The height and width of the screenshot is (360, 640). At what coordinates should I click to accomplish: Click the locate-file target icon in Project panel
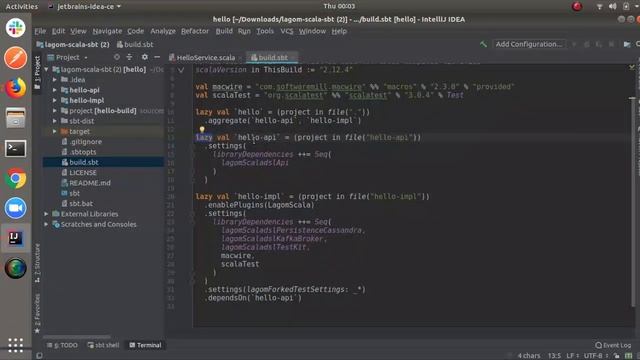point(117,57)
